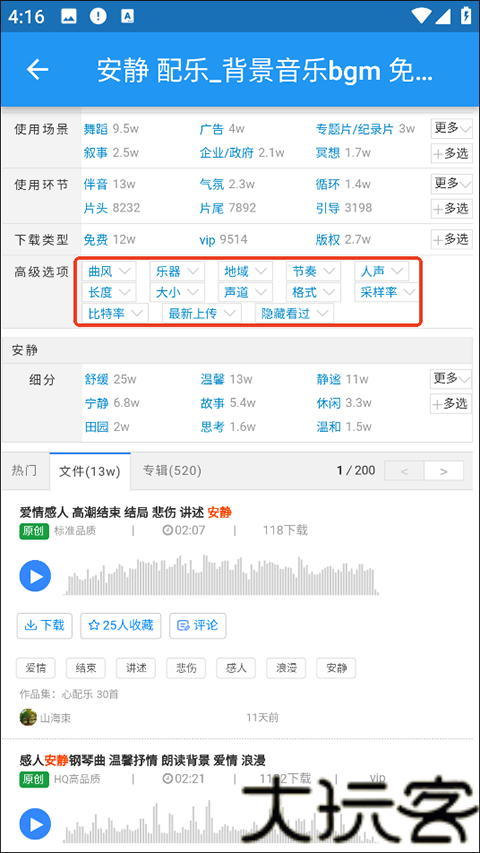Tap the back arrow in the header
This screenshot has width=480, height=853.
[x=38, y=69]
